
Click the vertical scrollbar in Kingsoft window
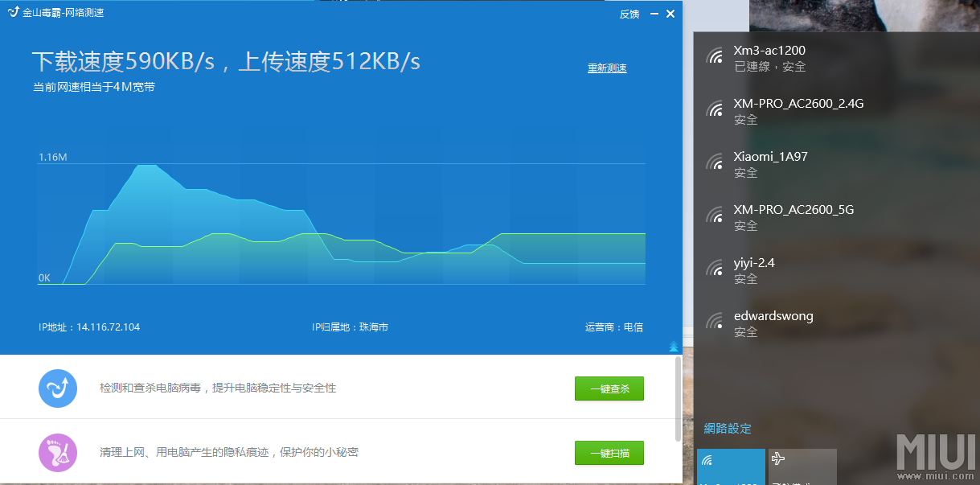(679, 399)
